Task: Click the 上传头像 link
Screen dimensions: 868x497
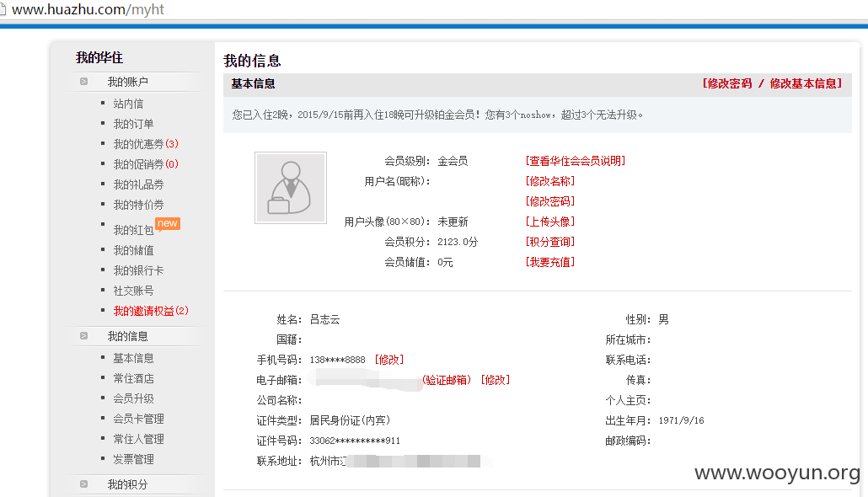Action: click(549, 222)
